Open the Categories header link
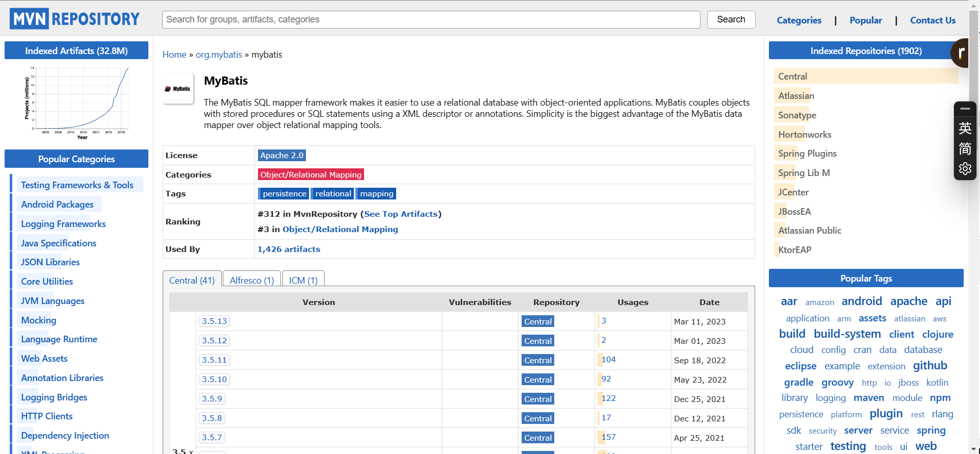 tap(799, 20)
